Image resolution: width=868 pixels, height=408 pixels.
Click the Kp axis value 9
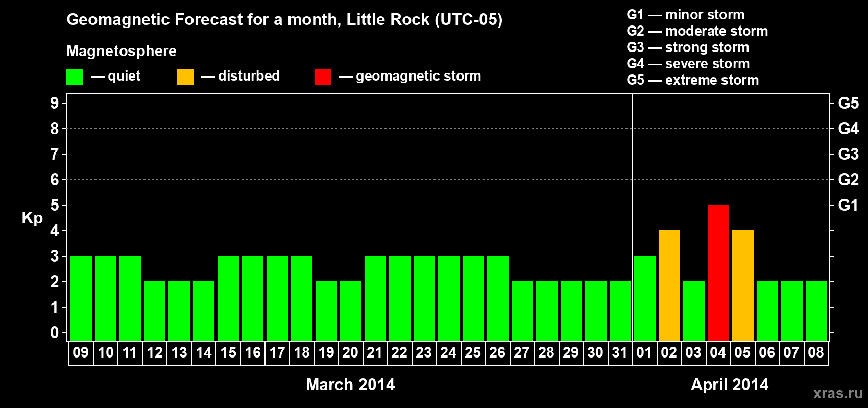(55, 103)
